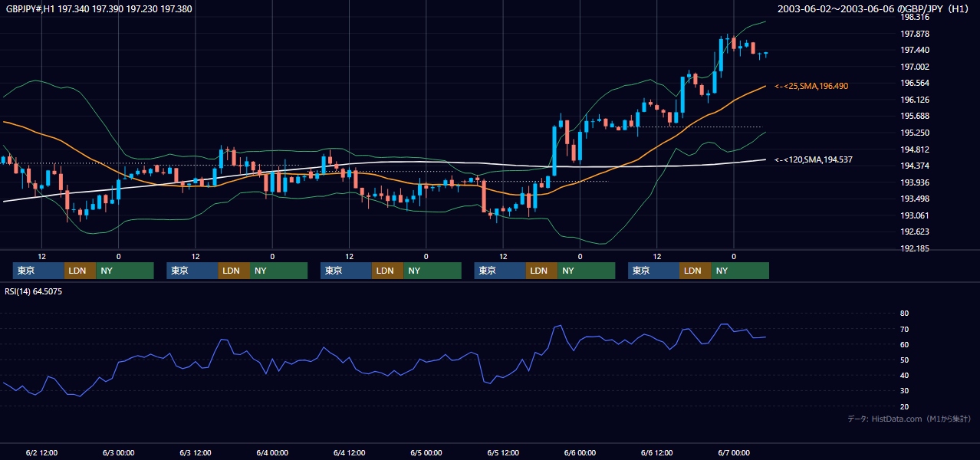Click price axis label 193.061
This screenshot has height=460, width=980.
click(915, 215)
